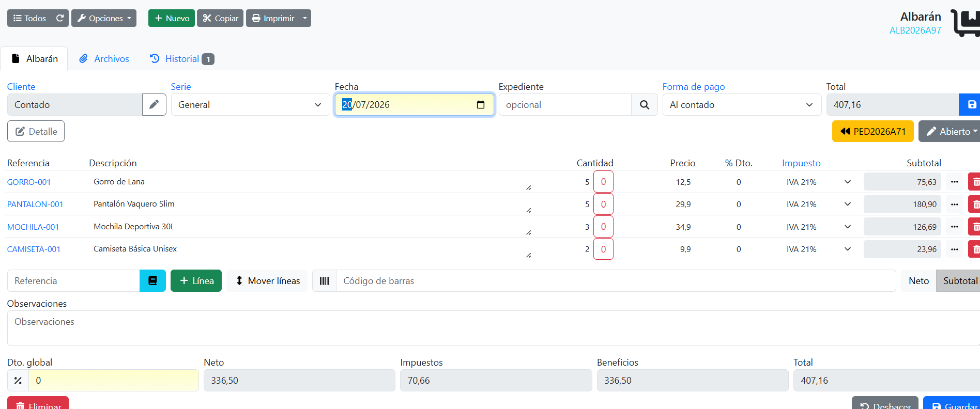The width and height of the screenshot is (980, 409).
Task: Open the Abierto status dropdown
Action: point(950,131)
